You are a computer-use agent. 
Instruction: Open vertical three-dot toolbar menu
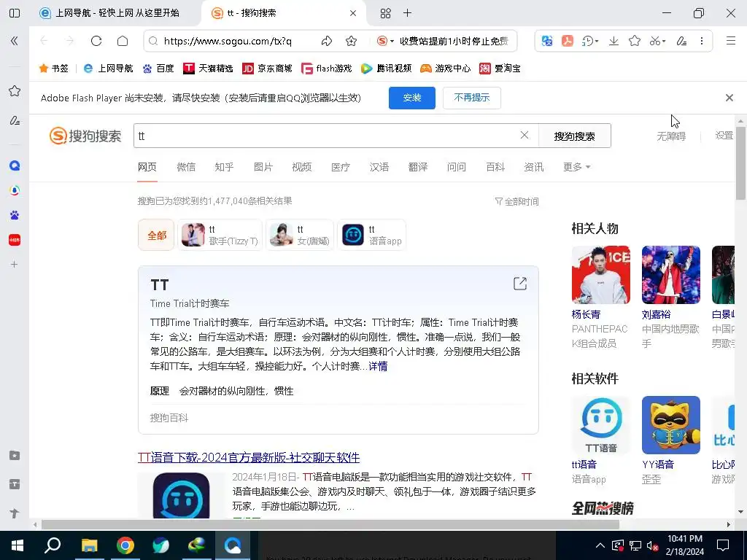coord(701,41)
